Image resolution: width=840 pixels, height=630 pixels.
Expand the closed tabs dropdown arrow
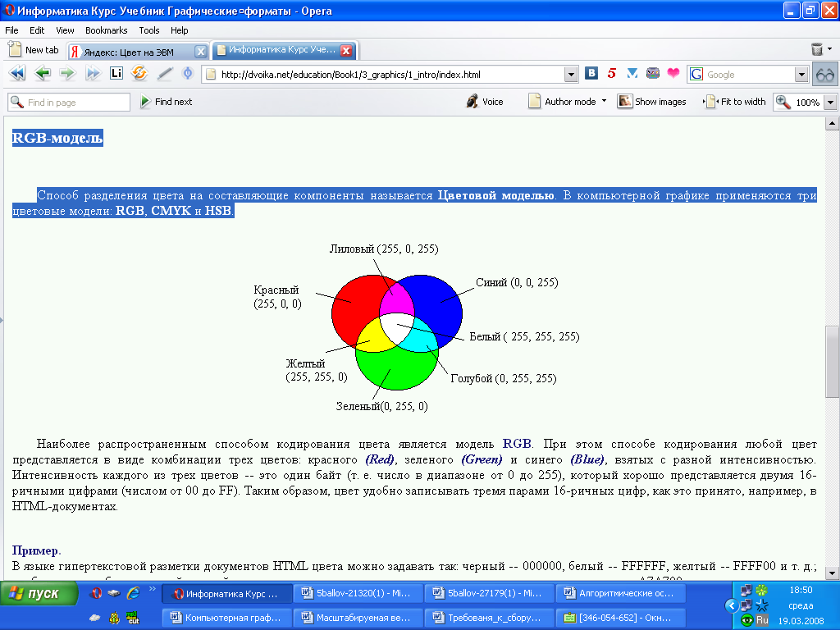pyautogui.click(x=830, y=48)
